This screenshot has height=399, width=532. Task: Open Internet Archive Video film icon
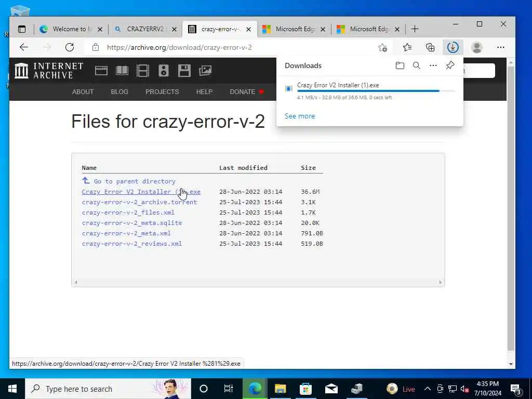[x=143, y=71]
